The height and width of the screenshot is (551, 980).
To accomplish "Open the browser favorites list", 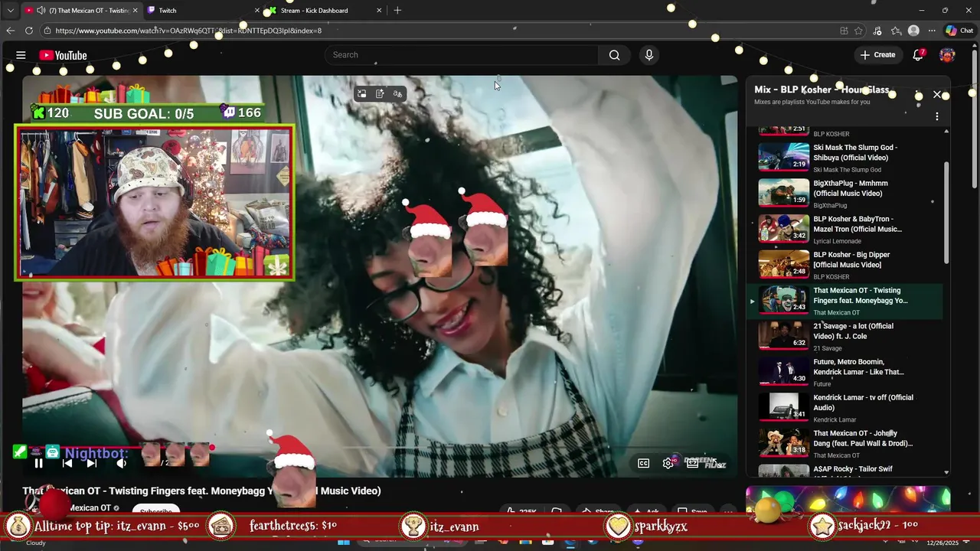I will pos(896,31).
